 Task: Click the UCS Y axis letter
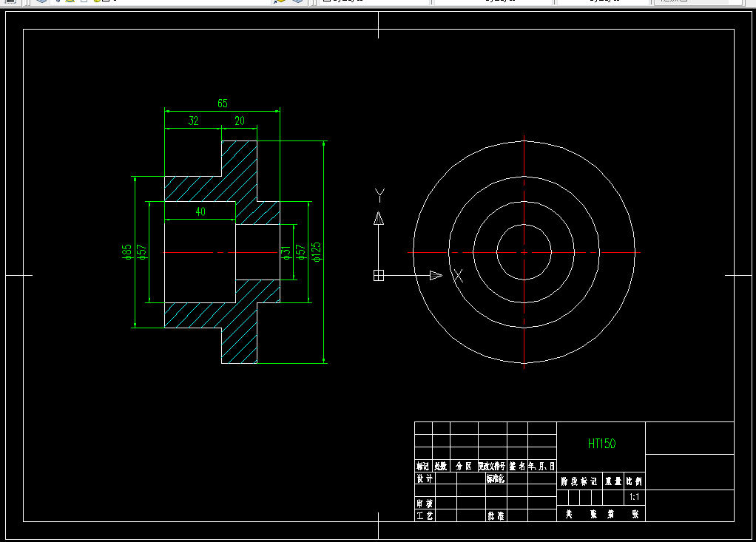click(380, 195)
